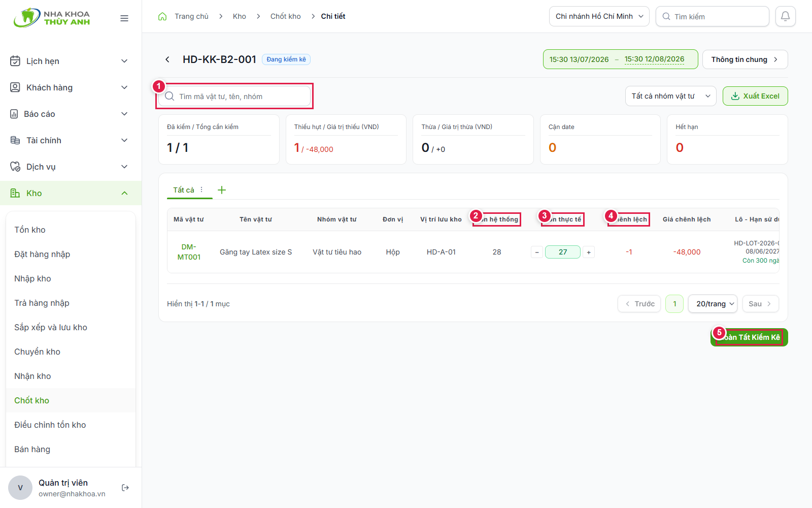Screen dimensions: 812x508
Task: Open Điều chỉnh tồn kho in the sidebar
Action: coord(71,425)
